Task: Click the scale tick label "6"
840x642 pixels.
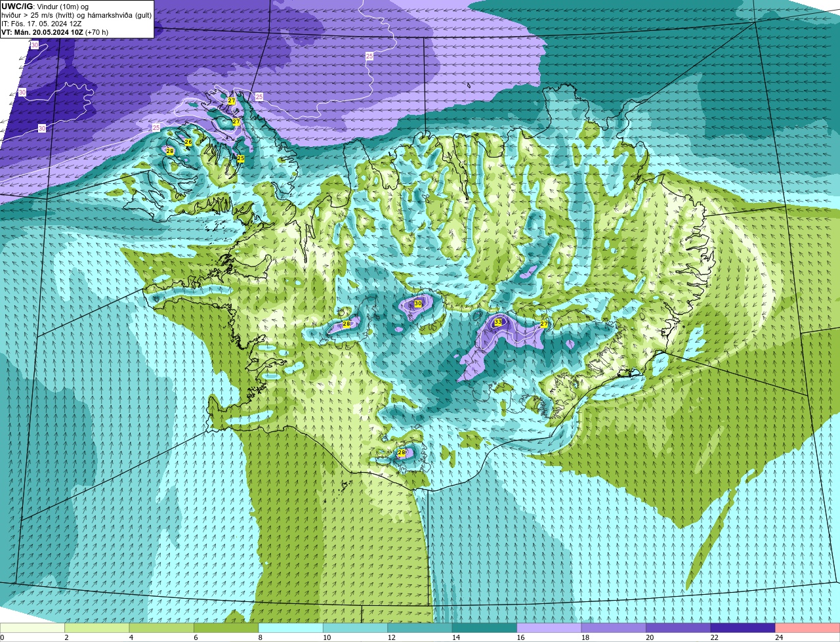Action: coord(195,637)
